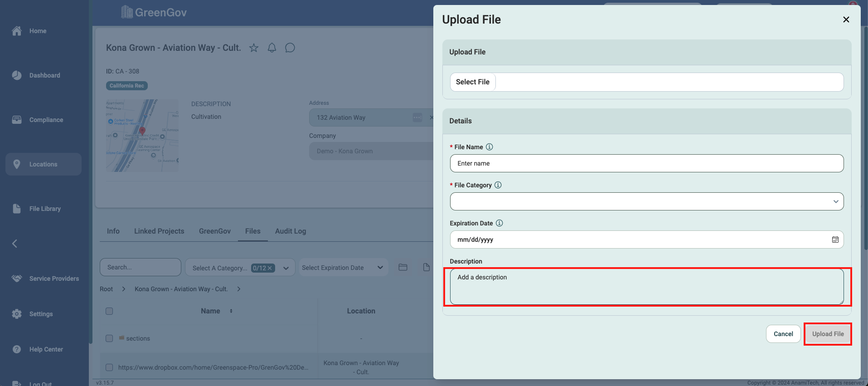
Task: Open the Dashboard pie chart icon
Action: tap(17, 75)
